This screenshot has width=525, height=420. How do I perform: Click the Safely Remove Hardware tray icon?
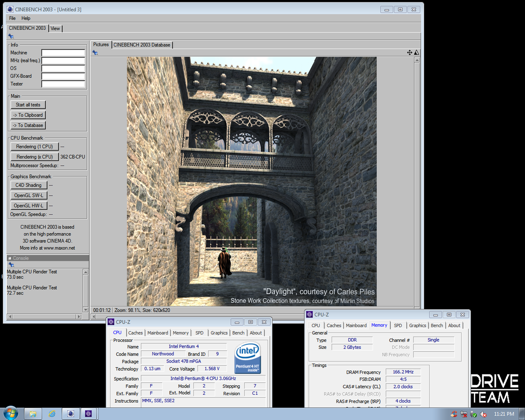coord(473,414)
